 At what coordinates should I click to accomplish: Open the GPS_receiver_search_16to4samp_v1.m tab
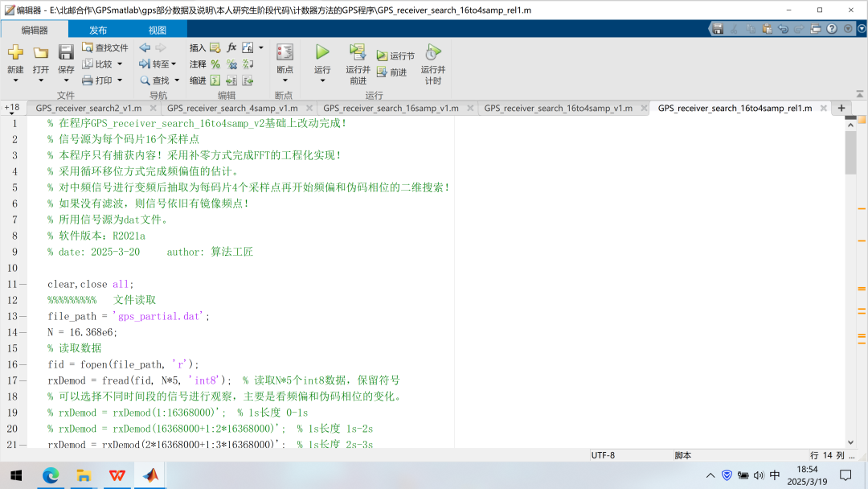558,108
